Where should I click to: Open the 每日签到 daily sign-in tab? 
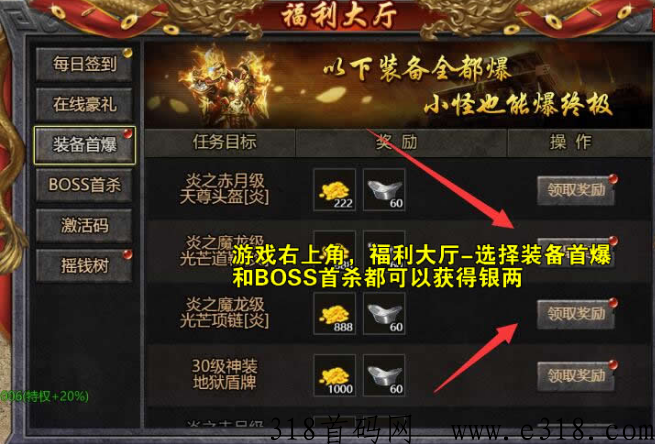pyautogui.click(x=84, y=64)
